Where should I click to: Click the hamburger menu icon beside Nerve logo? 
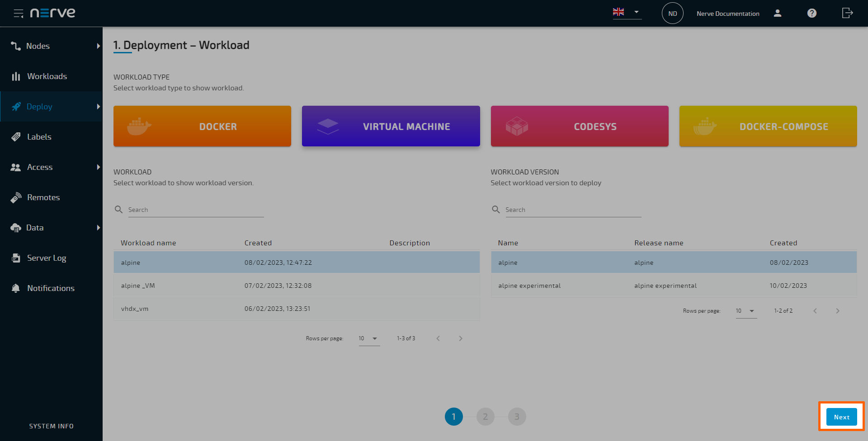click(x=18, y=14)
